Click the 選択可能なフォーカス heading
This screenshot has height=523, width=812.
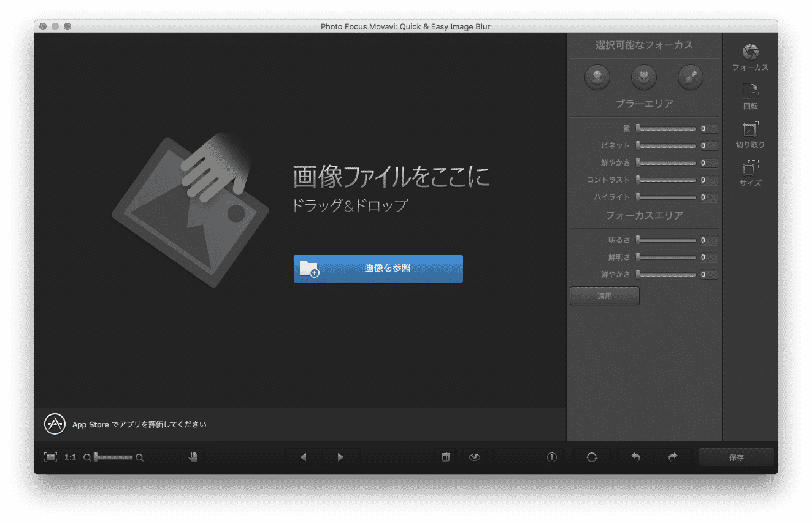click(645, 45)
